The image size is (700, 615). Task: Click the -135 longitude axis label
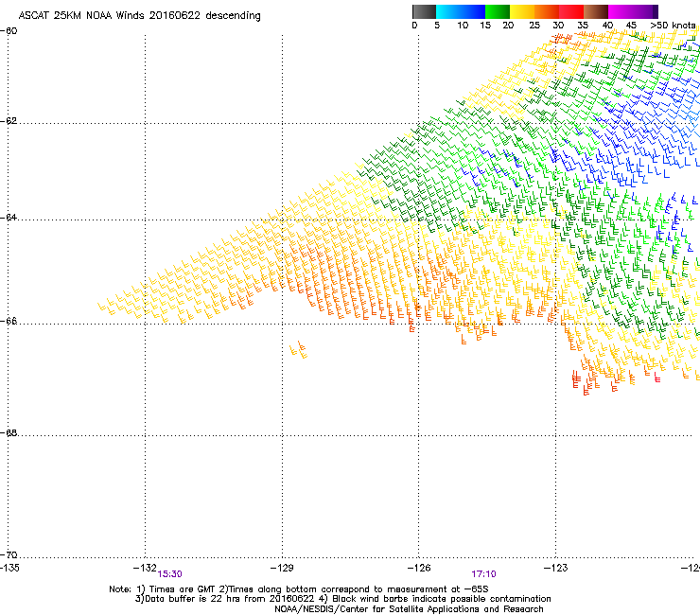(9, 568)
